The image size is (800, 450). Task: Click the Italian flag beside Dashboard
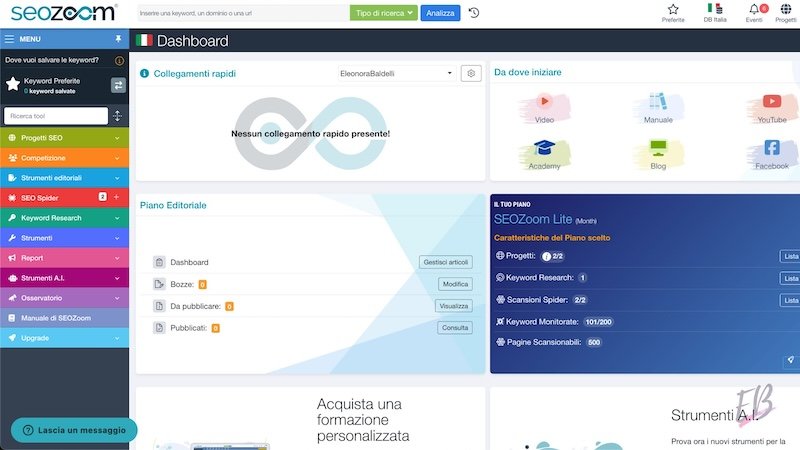tap(144, 40)
